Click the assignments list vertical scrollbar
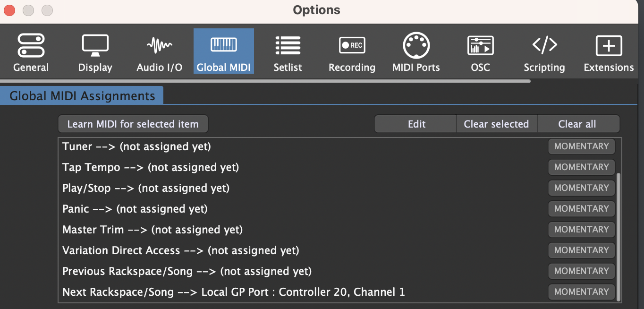 tap(619, 236)
